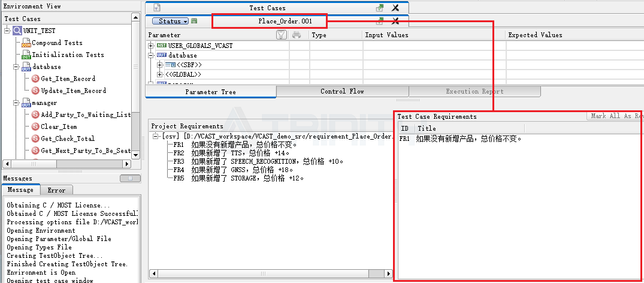Open the Parameter Tree tab
This screenshot has height=283, width=644.
(210, 92)
